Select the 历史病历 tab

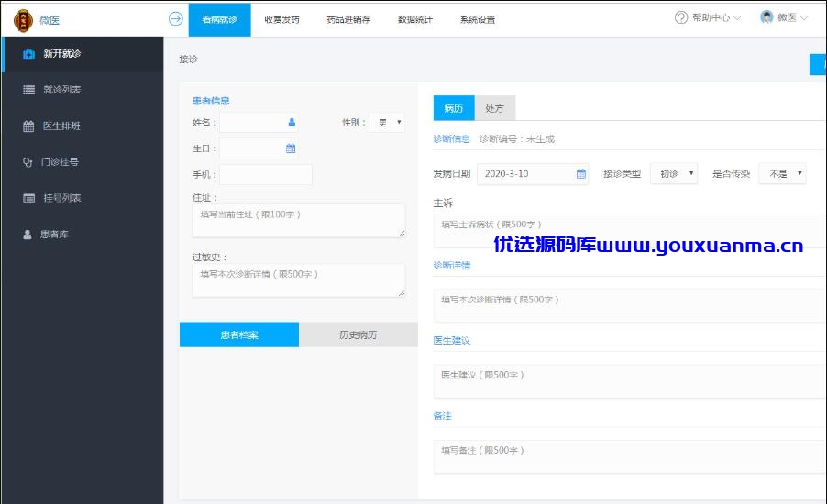tap(358, 334)
